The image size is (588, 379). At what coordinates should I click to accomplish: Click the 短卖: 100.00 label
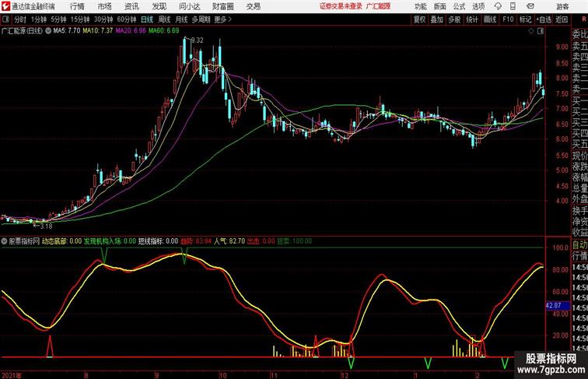(x=295, y=241)
